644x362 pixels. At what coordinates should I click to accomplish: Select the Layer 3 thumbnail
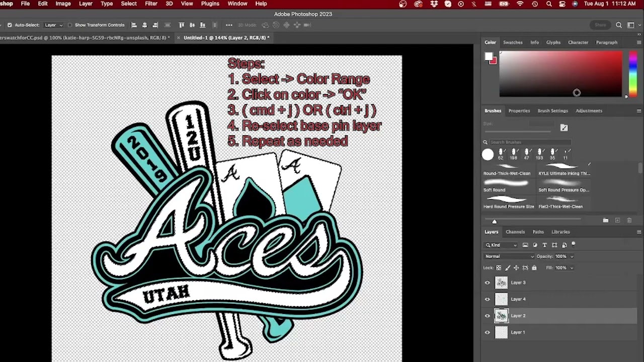[501, 283]
